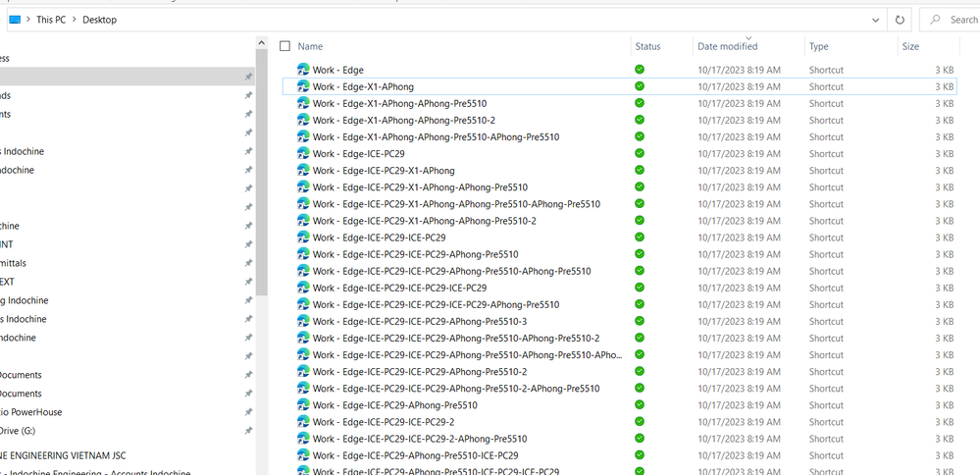
Task: Click icon of "Work - Edge-X1-APhong-APhong-Pre5510-2"
Action: click(x=304, y=120)
